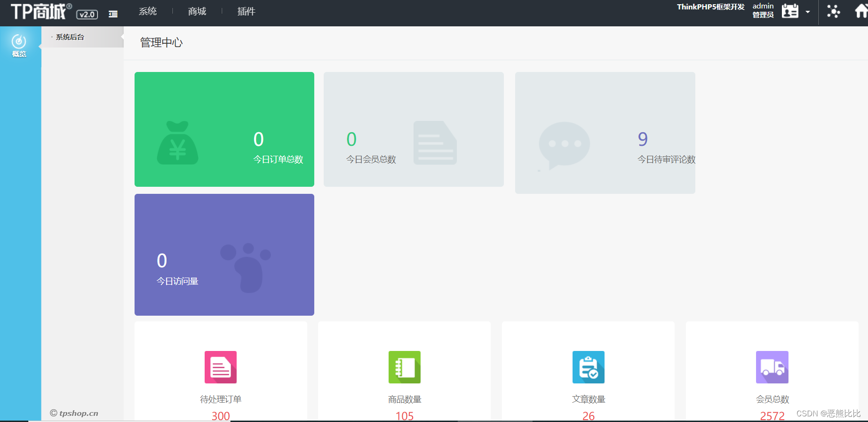
Task: Click the article count 26
Action: 589,416
